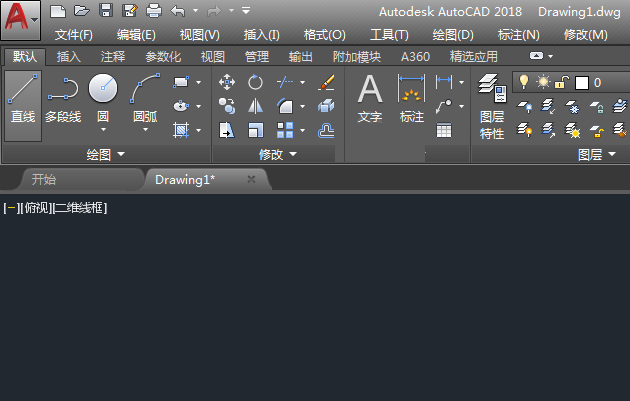Viewport: 630px width, 401px height.
Task: Click the Erase tool icon
Action: [326, 82]
